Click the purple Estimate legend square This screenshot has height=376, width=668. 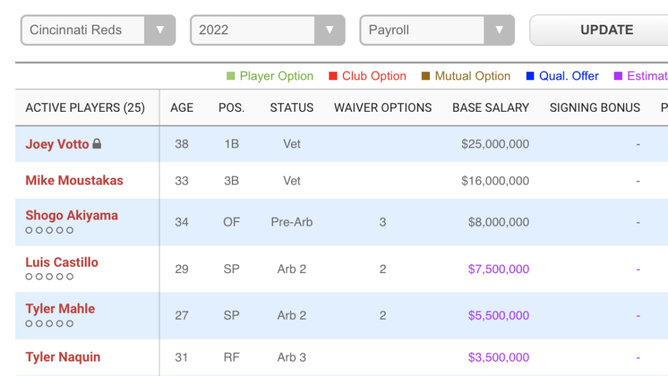point(618,76)
